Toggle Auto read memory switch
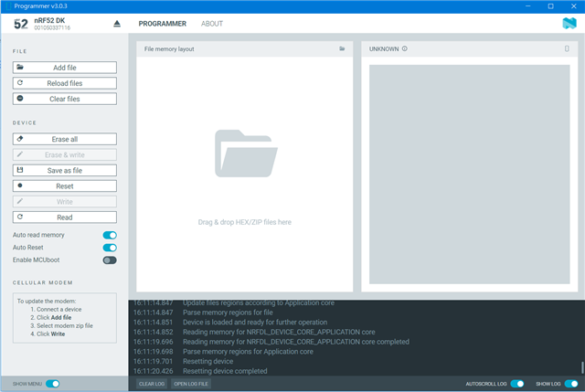585x392 pixels. [110, 235]
